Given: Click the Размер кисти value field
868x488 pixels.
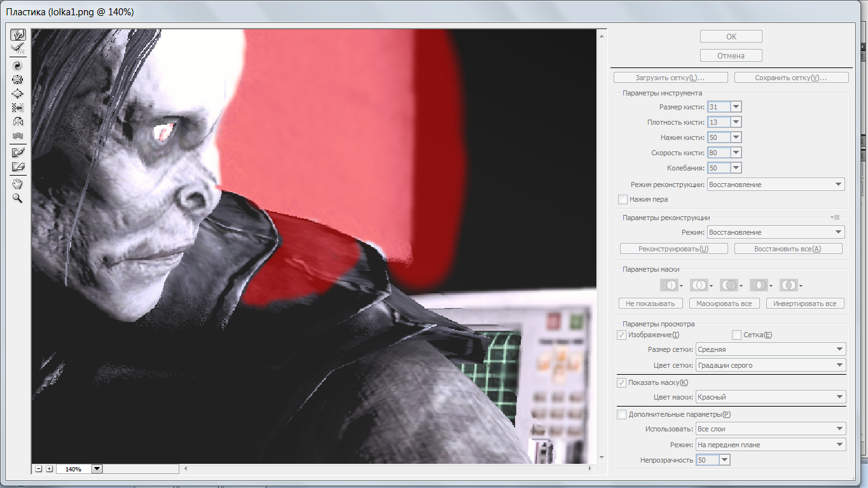Looking at the screenshot, I should point(719,107).
